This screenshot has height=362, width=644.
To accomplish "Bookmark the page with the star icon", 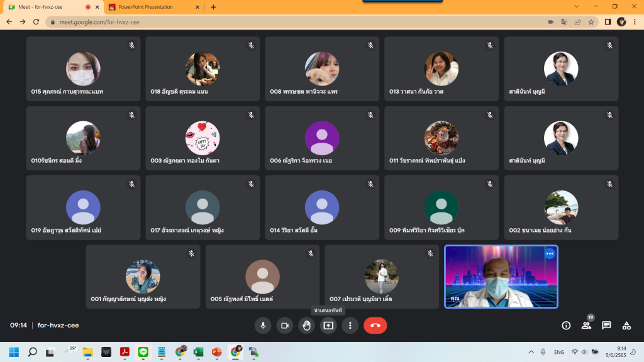I will [591, 21].
